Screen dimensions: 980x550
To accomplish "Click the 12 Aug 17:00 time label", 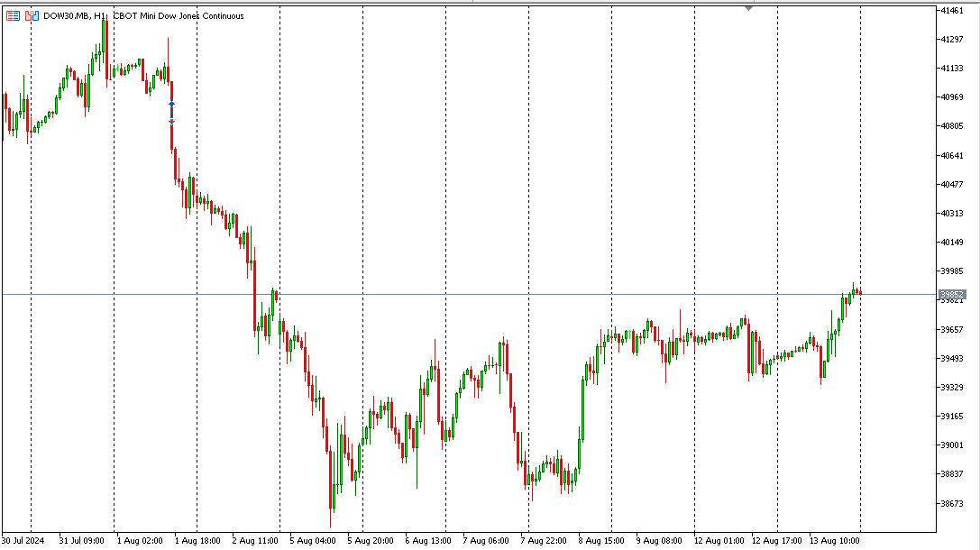I will 776,541.
